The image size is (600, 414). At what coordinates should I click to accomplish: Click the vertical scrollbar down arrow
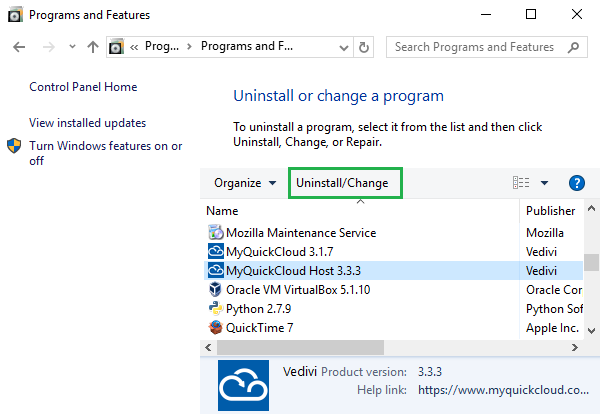click(591, 331)
